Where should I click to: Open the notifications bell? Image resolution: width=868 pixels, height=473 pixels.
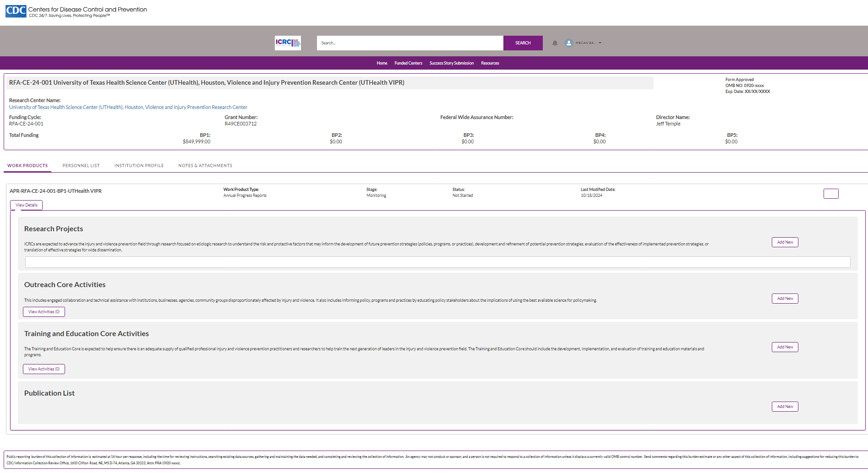[x=555, y=43]
